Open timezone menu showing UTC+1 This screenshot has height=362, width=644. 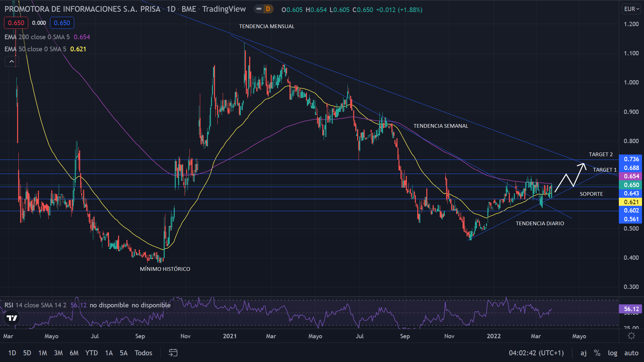click(x=536, y=353)
